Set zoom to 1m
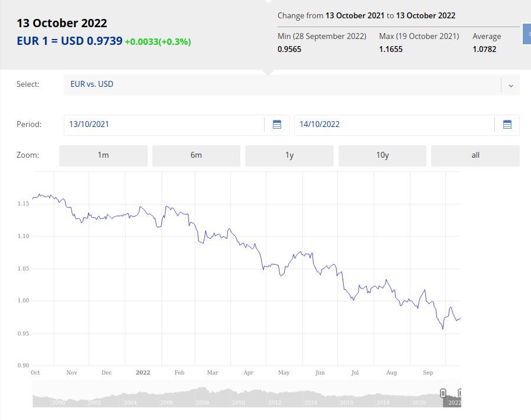The width and height of the screenshot is (531, 420). [x=103, y=155]
